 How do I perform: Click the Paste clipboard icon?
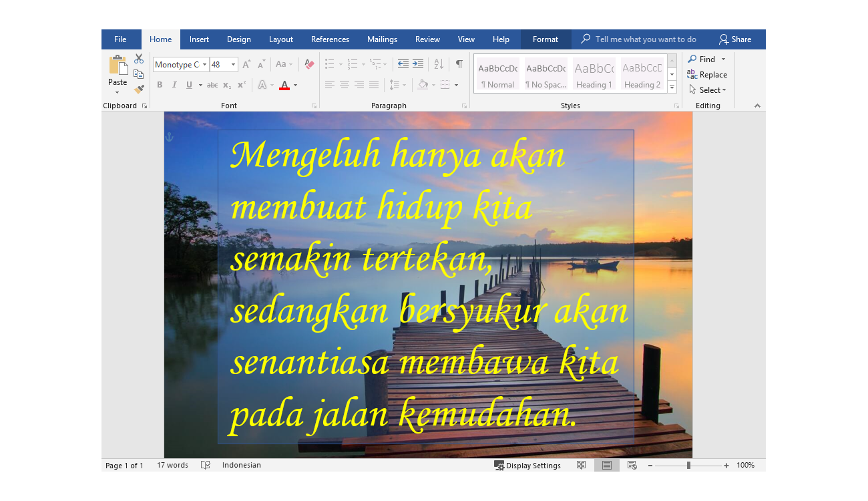coord(118,65)
